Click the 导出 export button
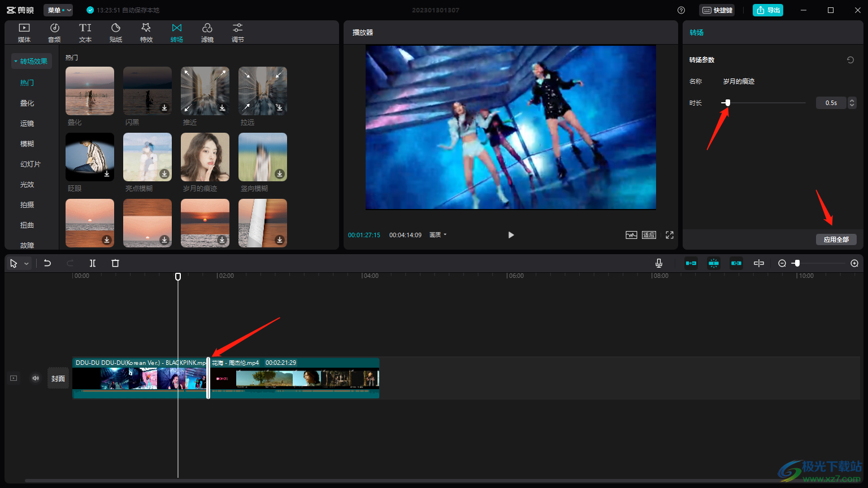Viewport: 868px width, 488px height. tap(768, 10)
